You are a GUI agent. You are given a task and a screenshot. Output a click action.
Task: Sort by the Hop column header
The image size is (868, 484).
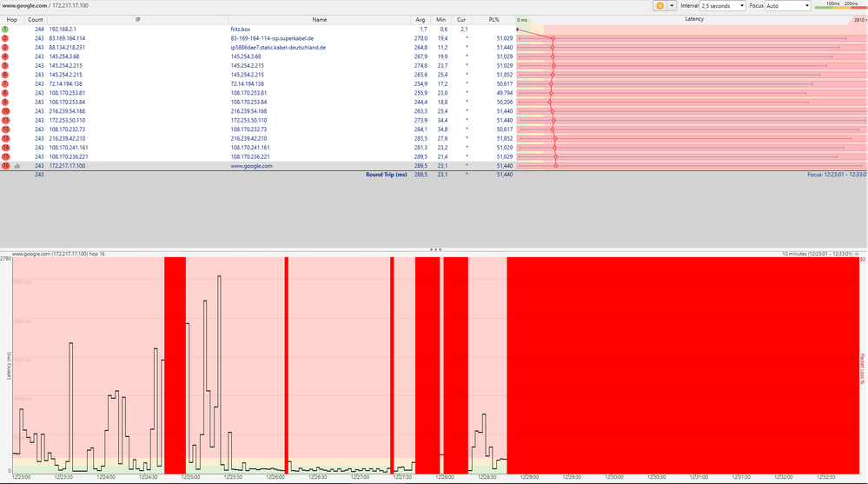tap(11, 19)
